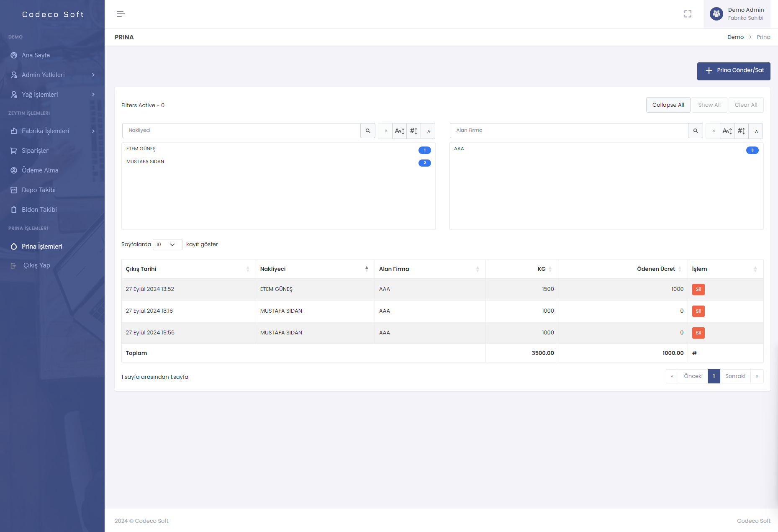
Task: Go to Siparişler in sidebar
Action: 35,151
